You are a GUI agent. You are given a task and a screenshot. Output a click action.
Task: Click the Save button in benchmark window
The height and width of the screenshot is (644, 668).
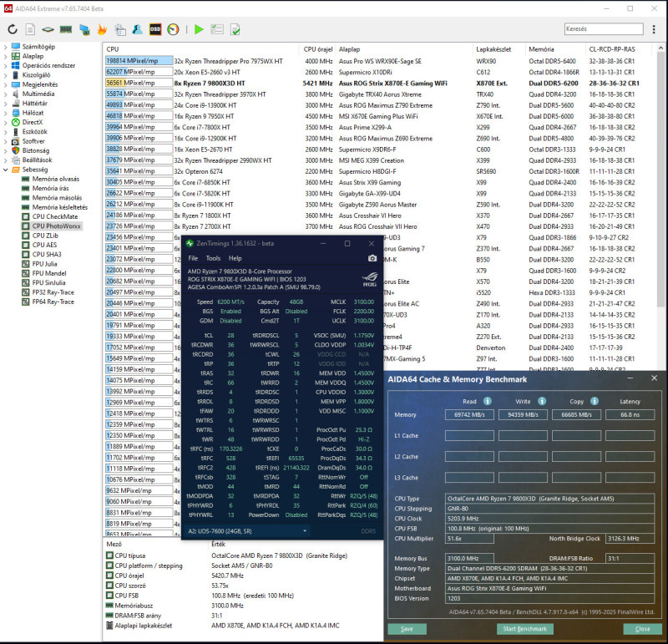(x=407, y=628)
